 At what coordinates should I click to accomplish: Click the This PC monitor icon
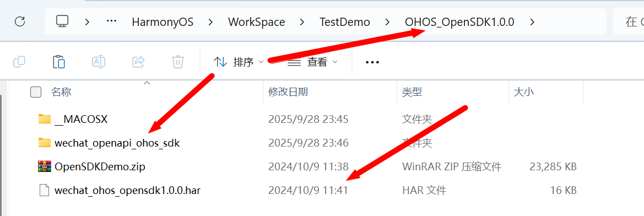[62, 21]
